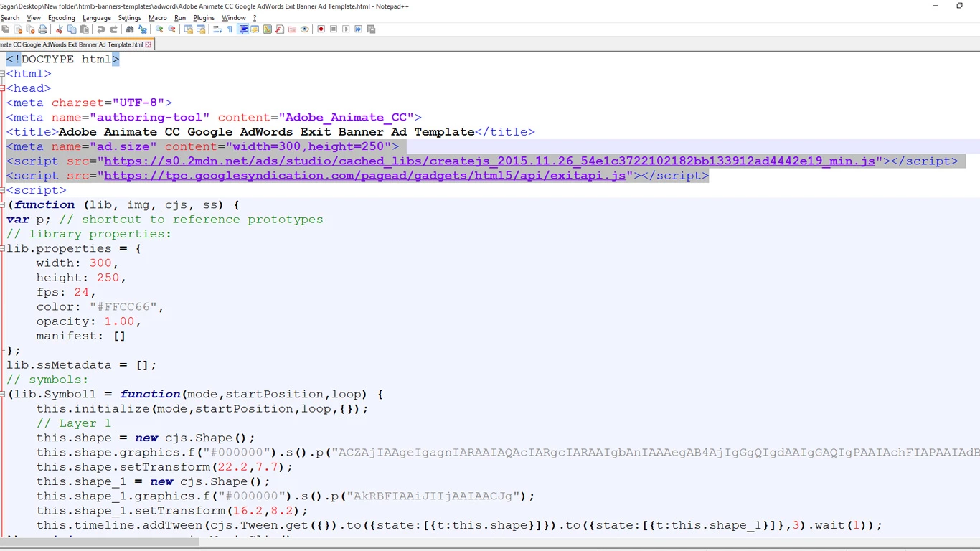
Task: Open the Document Map panel icon
Action: tap(268, 29)
